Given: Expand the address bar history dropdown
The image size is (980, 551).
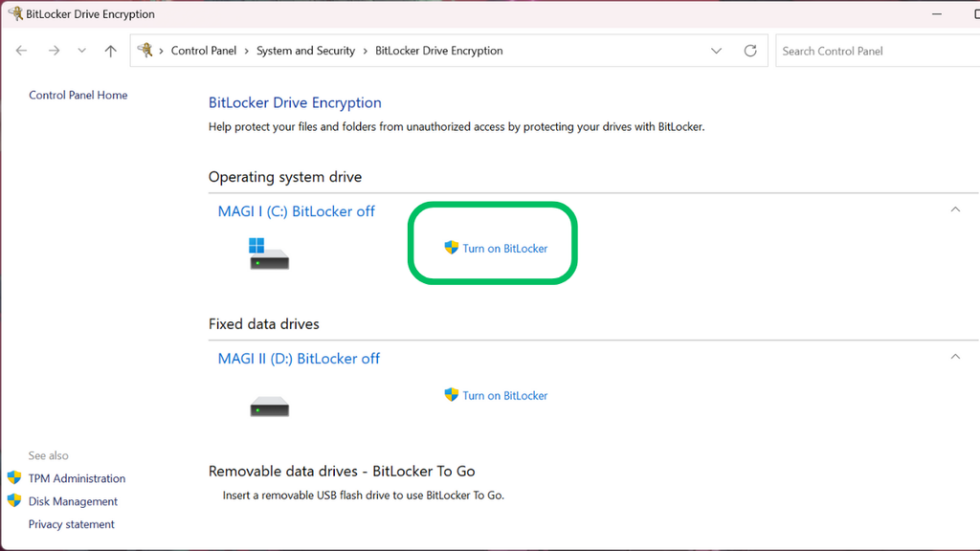Looking at the screenshot, I should [x=717, y=51].
